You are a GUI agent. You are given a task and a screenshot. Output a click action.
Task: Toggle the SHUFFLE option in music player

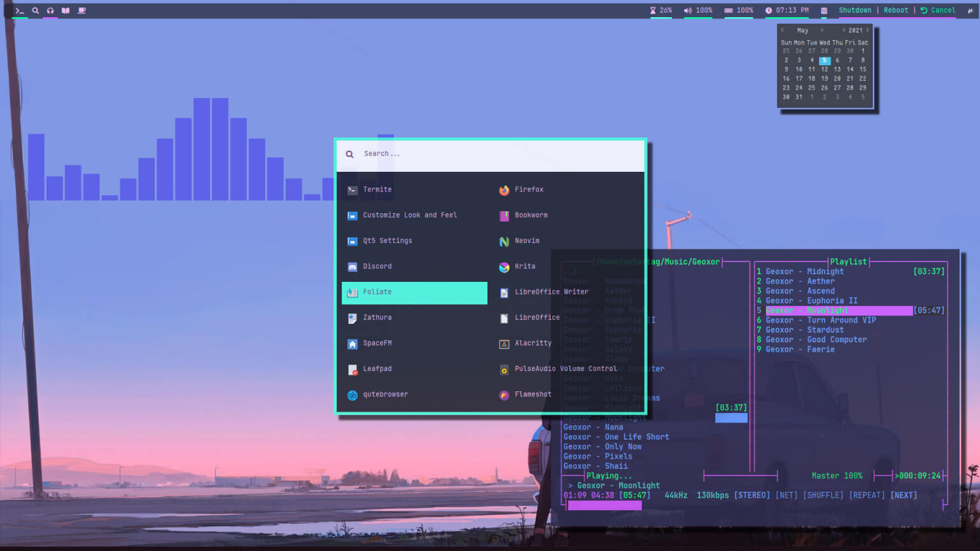pyautogui.click(x=823, y=495)
